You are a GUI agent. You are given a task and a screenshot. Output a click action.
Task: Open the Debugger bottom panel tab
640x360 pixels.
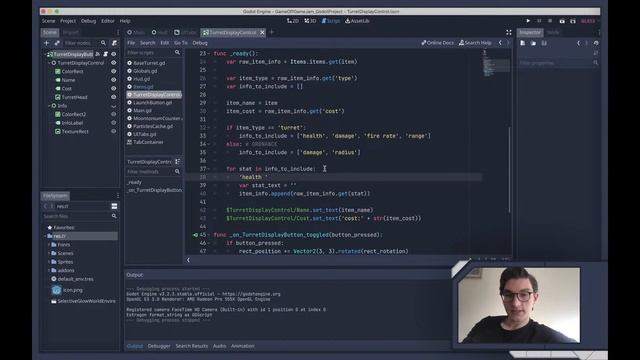tap(159, 346)
